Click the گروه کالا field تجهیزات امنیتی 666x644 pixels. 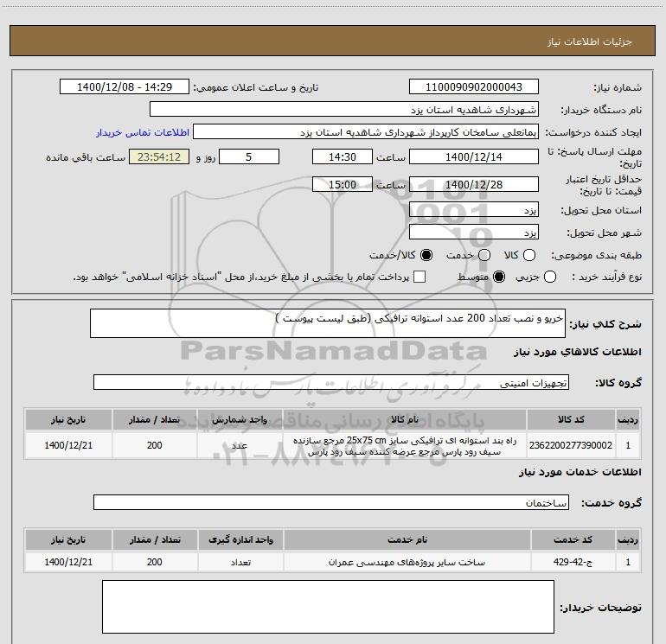(331, 382)
